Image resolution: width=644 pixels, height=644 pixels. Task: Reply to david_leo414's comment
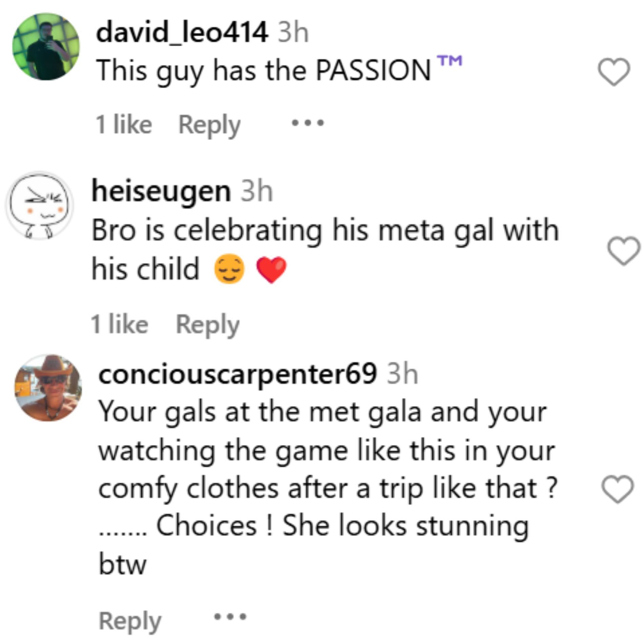209,125
